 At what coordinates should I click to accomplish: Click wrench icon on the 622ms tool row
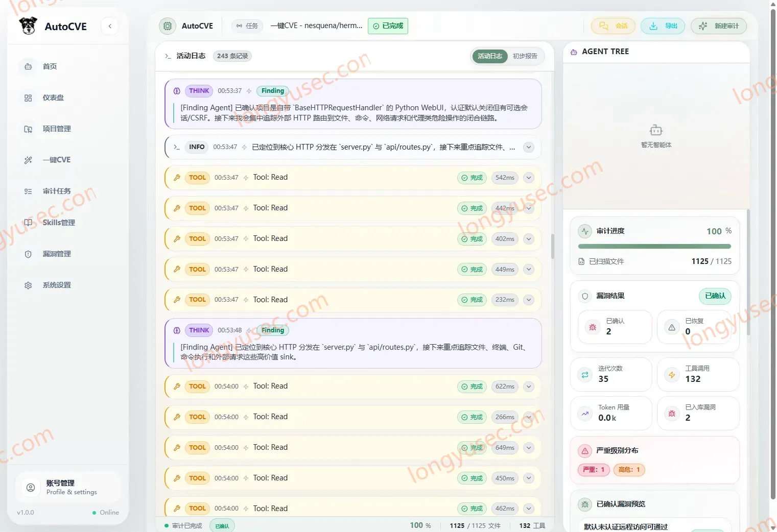pos(177,386)
